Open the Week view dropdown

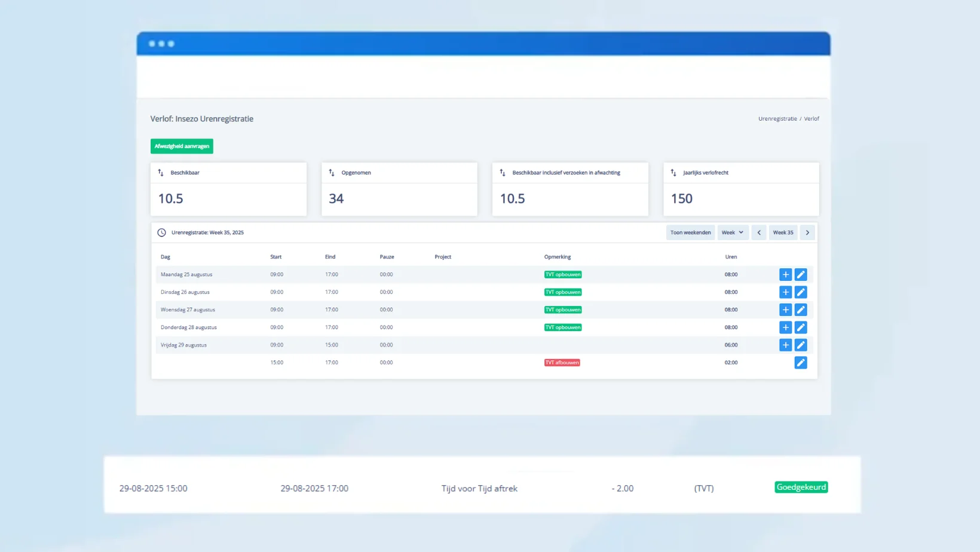733,232
